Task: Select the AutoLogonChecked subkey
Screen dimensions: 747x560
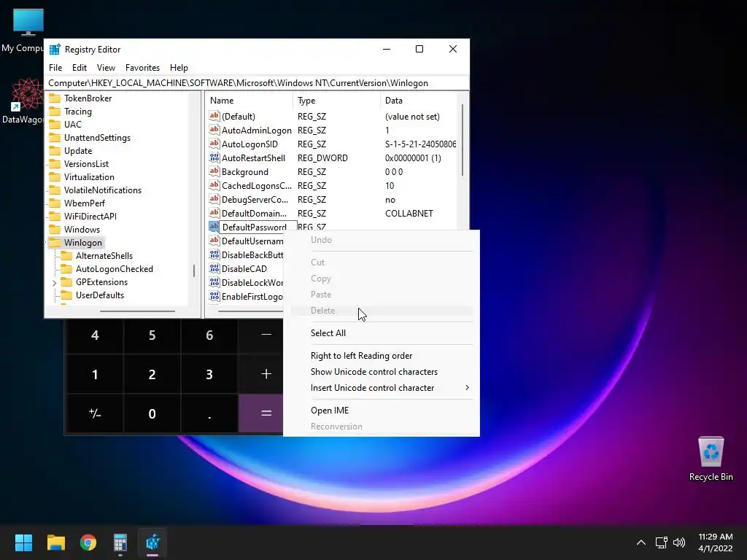Action: 115,269
